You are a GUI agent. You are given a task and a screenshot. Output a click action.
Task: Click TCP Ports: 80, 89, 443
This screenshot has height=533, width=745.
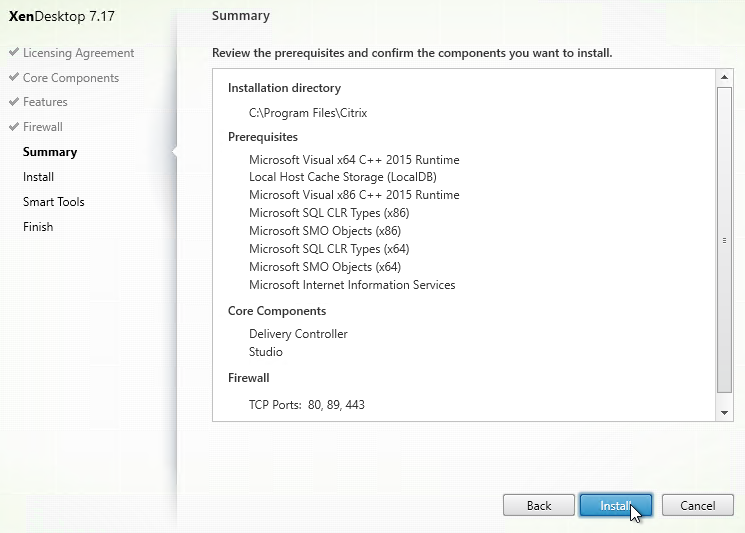(x=306, y=405)
